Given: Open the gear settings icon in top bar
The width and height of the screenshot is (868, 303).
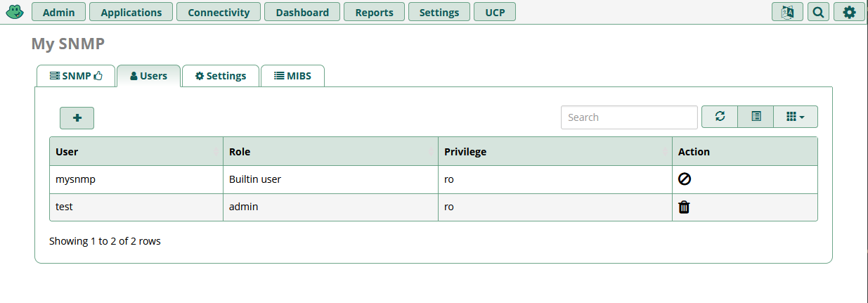Looking at the screenshot, I should pyautogui.click(x=849, y=12).
